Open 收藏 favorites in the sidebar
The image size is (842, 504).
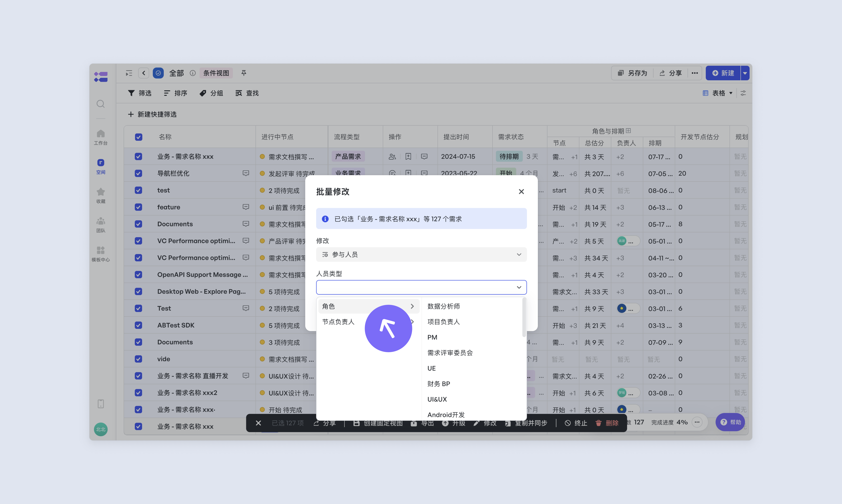point(101,196)
